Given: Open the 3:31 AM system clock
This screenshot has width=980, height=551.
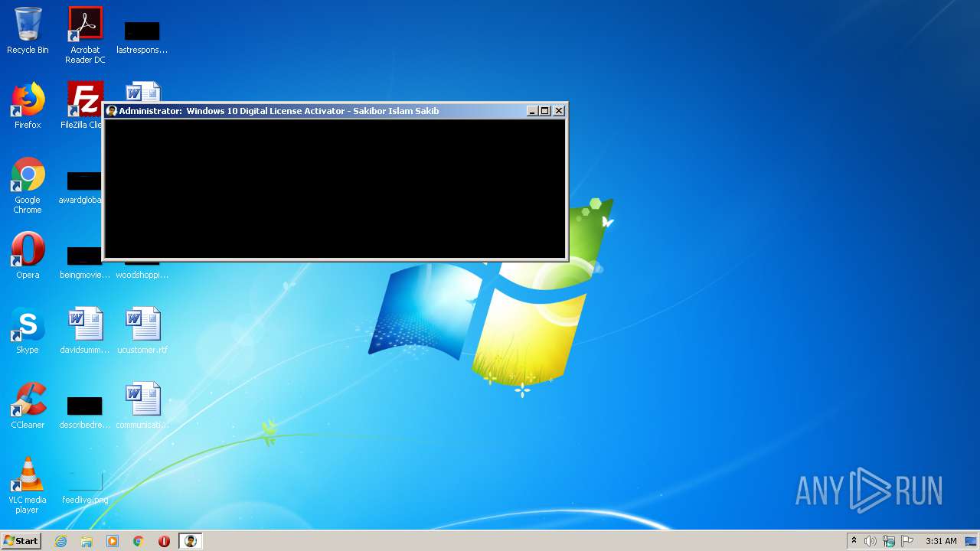Looking at the screenshot, I should [x=941, y=541].
